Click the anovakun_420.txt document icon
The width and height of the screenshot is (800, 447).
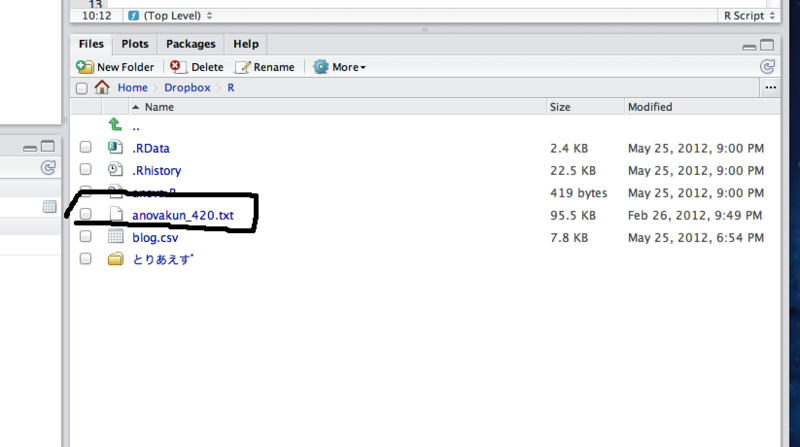pos(116,214)
